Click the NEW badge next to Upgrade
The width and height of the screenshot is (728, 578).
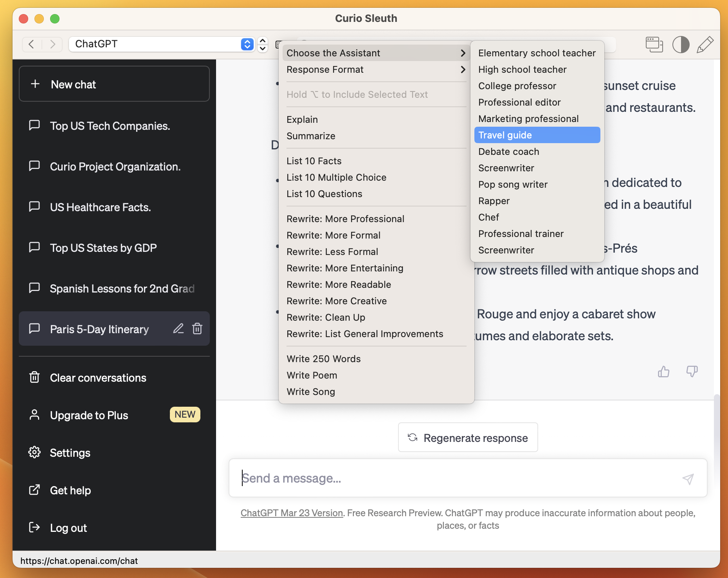pos(185,415)
